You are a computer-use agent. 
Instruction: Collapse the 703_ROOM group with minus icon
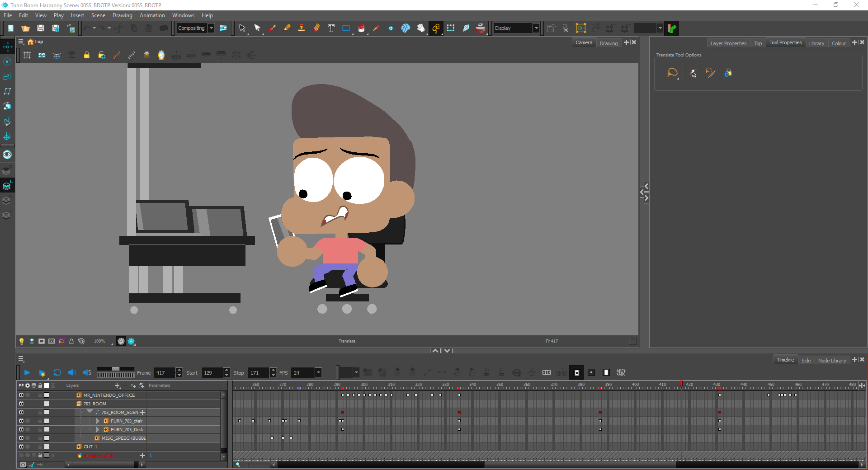[79, 404]
